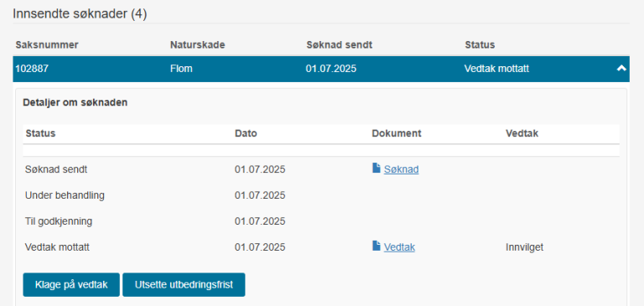644x306 pixels.
Task: Click the Innvilget decision text
Action: click(x=524, y=247)
